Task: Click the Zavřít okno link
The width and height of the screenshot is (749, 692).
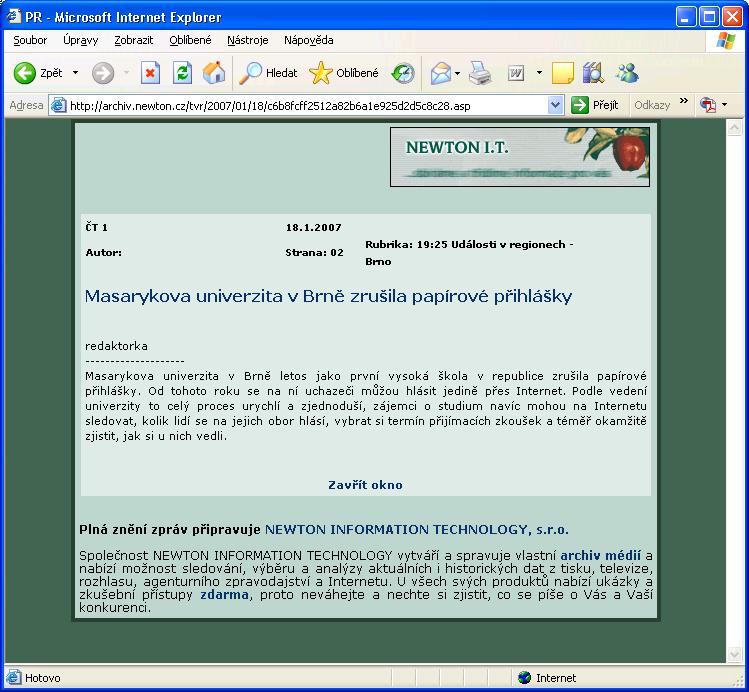Action: click(x=365, y=485)
